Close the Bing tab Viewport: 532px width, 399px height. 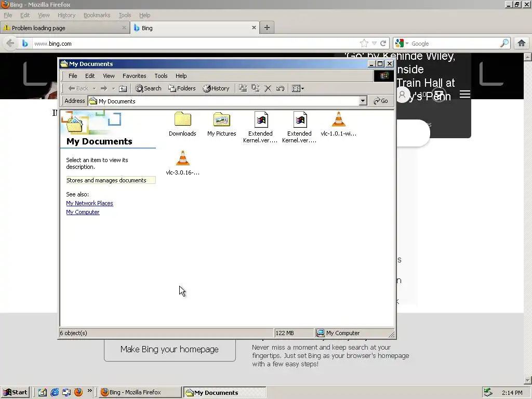254,28
